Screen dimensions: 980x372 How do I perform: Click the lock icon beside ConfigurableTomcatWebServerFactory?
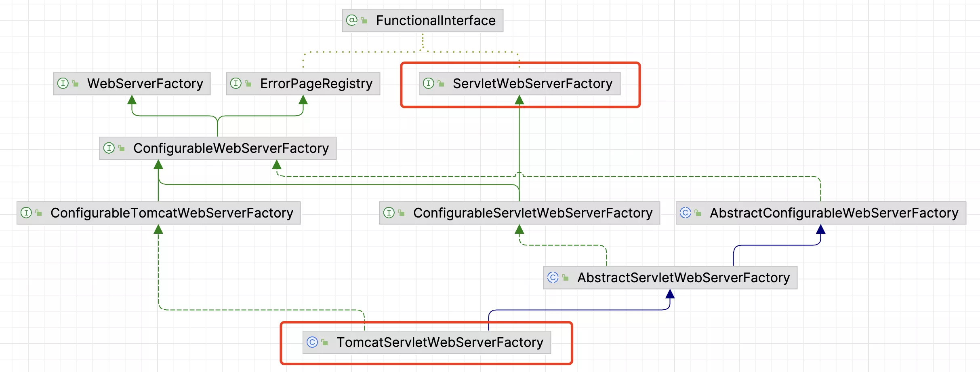tap(38, 213)
